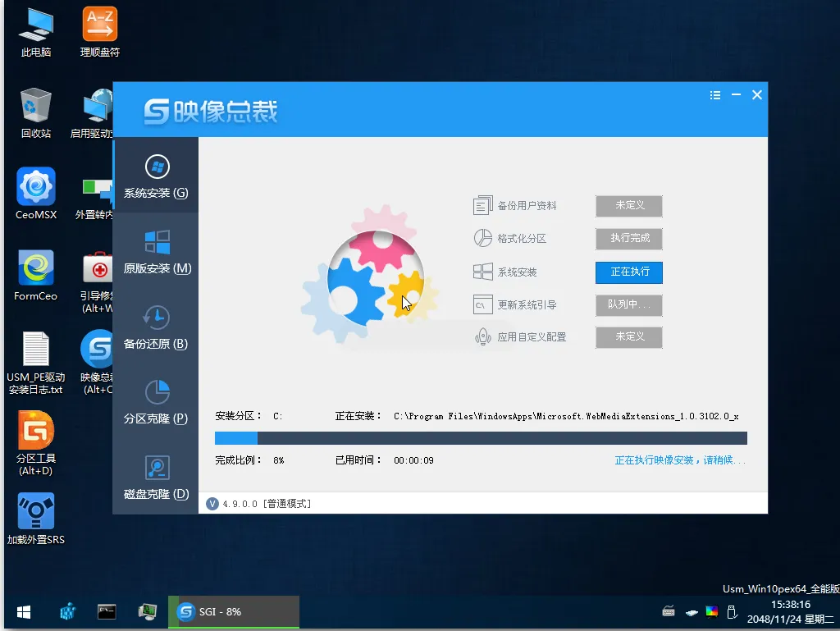The width and height of the screenshot is (840, 631).
Task: Click the SGI - 8% taskbar item
Action: [x=233, y=612]
